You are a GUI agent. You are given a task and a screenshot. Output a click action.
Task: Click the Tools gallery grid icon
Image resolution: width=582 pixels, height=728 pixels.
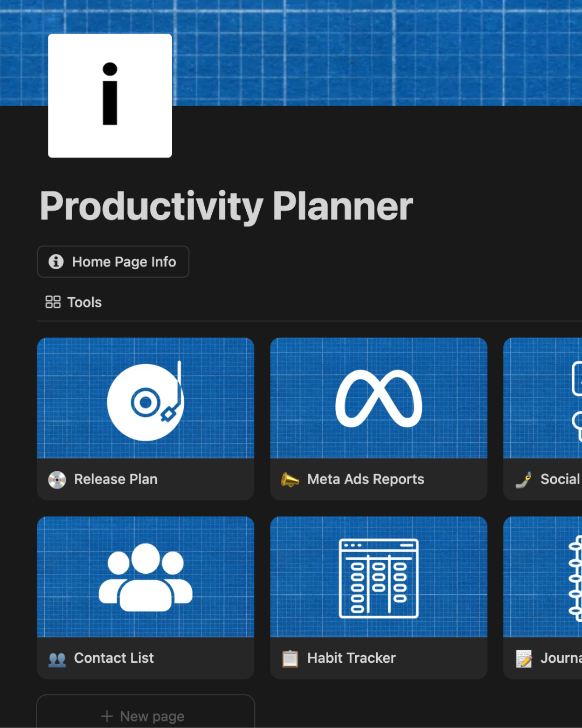(53, 302)
